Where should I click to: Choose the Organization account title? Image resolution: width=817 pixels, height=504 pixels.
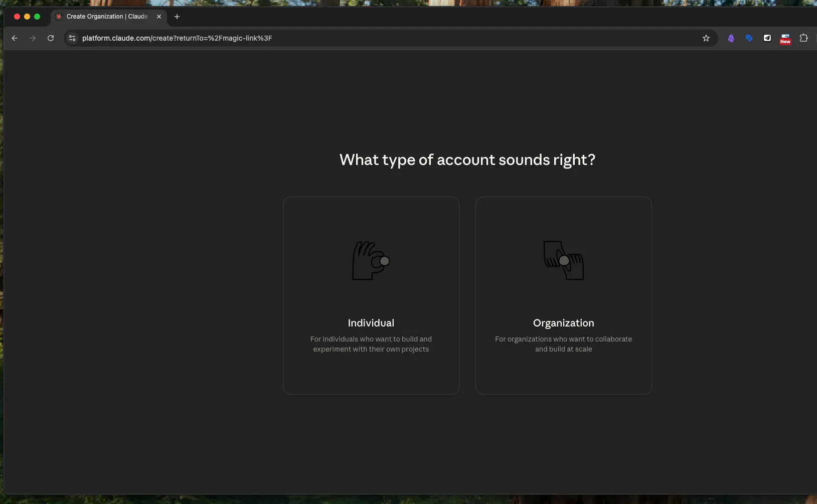coord(563,323)
